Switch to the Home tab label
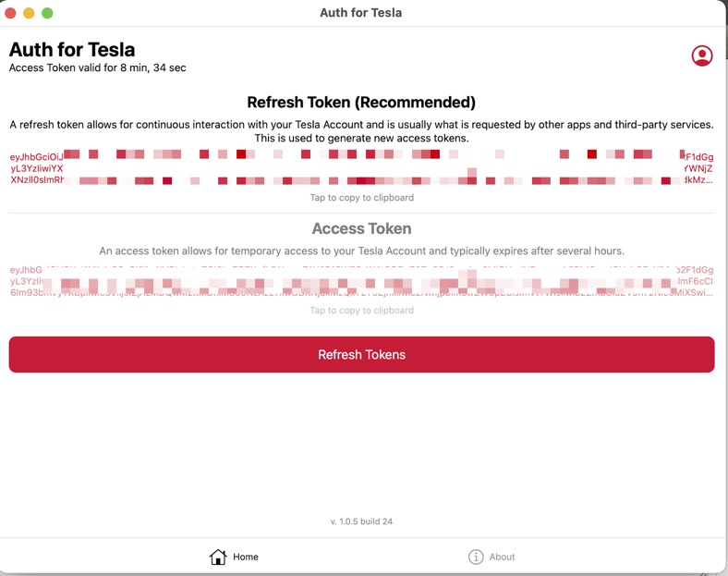 (246, 557)
